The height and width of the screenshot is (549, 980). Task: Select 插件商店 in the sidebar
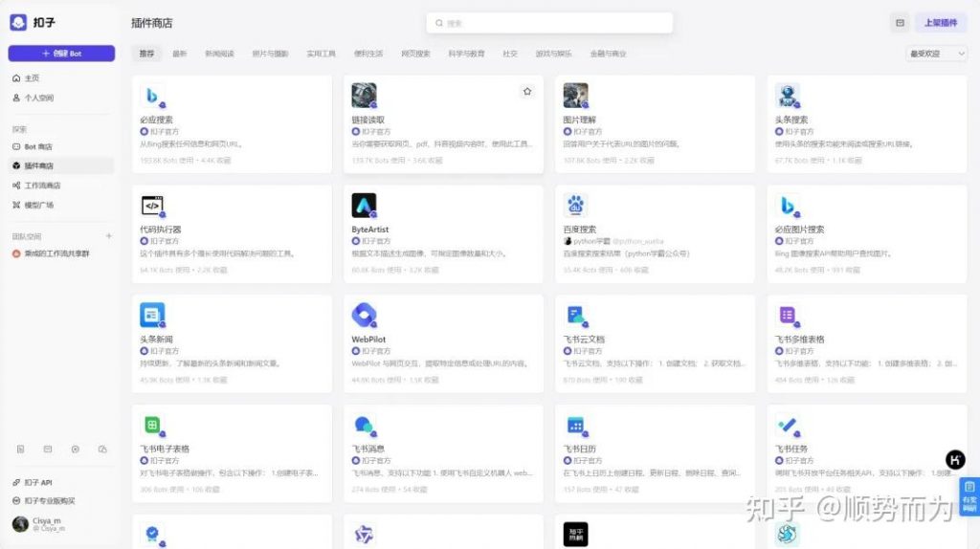coord(60,165)
